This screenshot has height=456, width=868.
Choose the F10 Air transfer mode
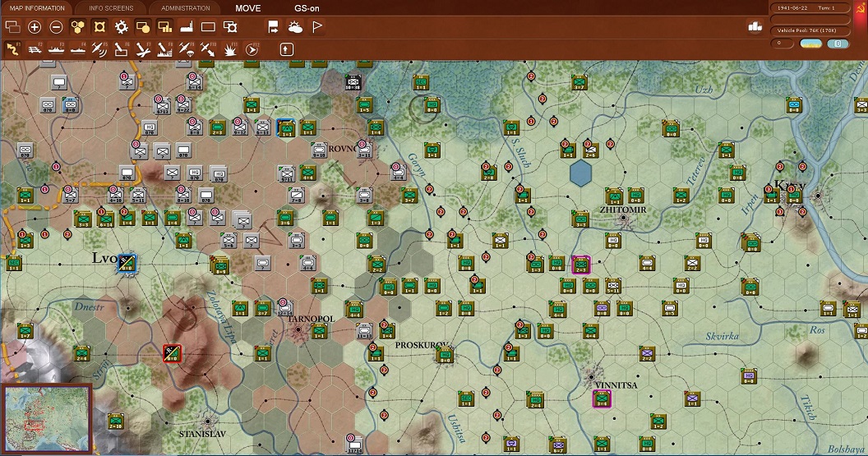click(208, 49)
